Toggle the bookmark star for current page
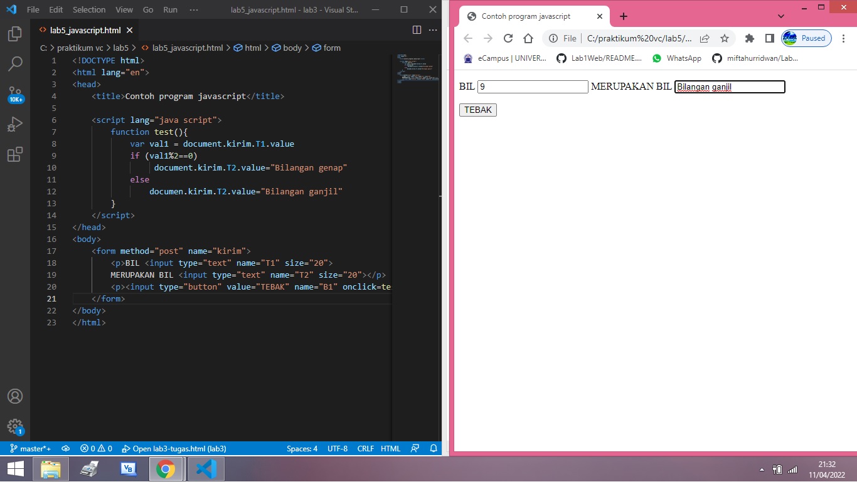Image resolution: width=857 pixels, height=504 pixels. [725, 38]
